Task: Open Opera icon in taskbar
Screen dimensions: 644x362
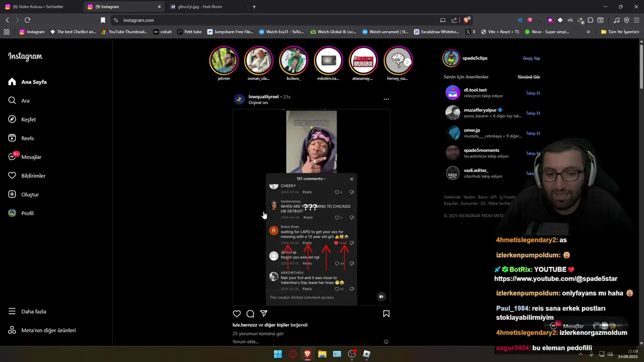Action: [293, 354]
